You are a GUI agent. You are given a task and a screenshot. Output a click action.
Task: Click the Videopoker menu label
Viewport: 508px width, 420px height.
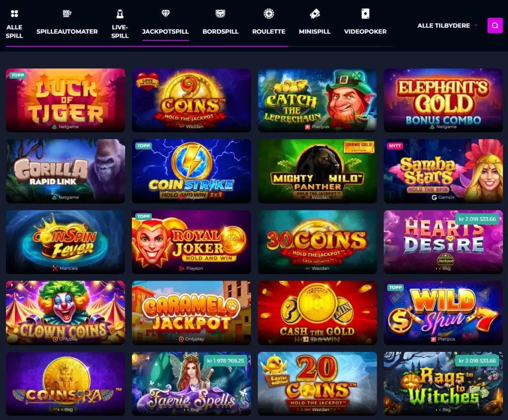[365, 31]
